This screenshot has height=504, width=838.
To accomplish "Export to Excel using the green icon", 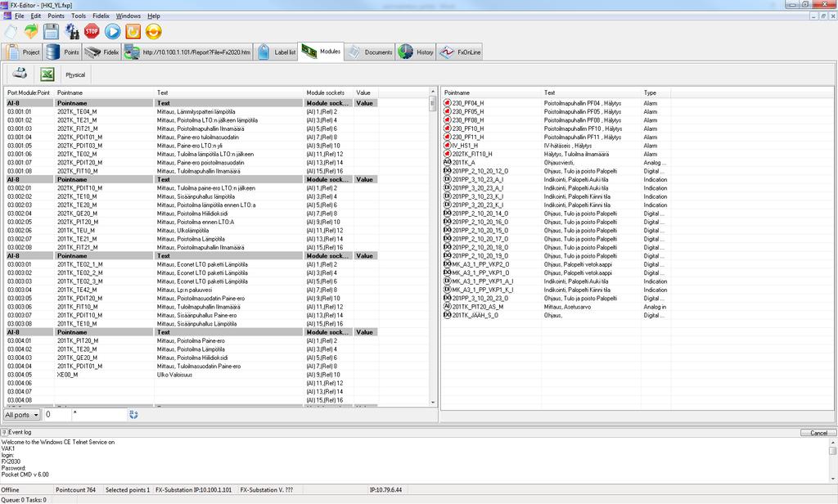I will 47,74.
